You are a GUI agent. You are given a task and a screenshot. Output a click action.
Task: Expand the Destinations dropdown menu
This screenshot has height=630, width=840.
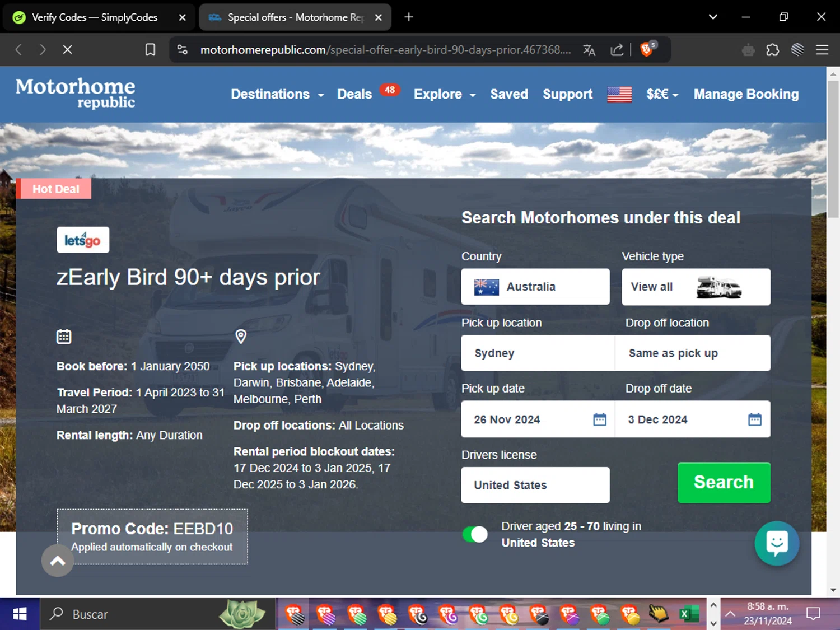pyautogui.click(x=278, y=94)
